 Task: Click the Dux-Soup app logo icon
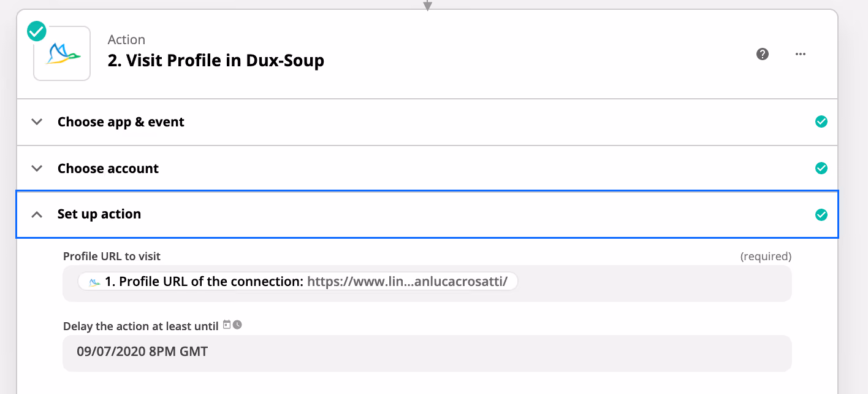coord(62,53)
